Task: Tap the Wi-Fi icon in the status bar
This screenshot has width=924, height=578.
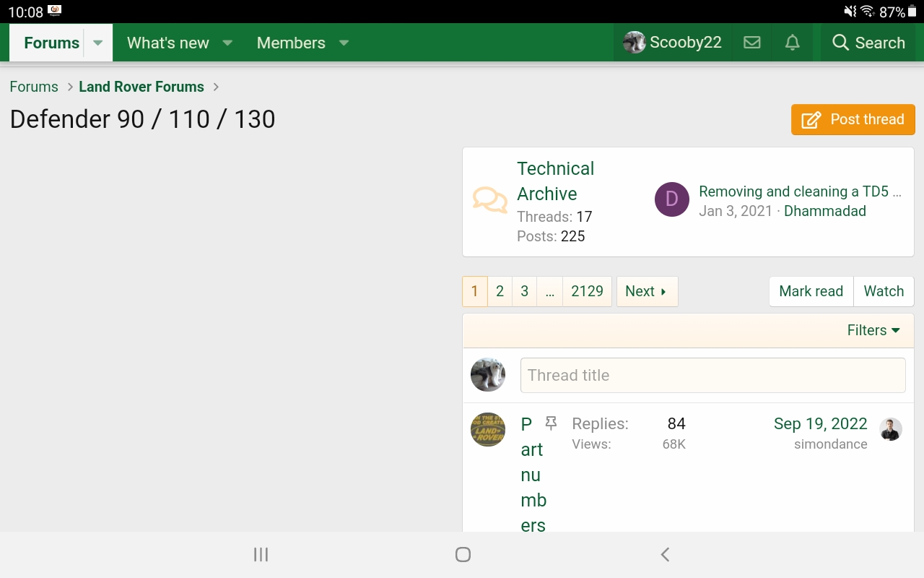Action: (x=868, y=12)
